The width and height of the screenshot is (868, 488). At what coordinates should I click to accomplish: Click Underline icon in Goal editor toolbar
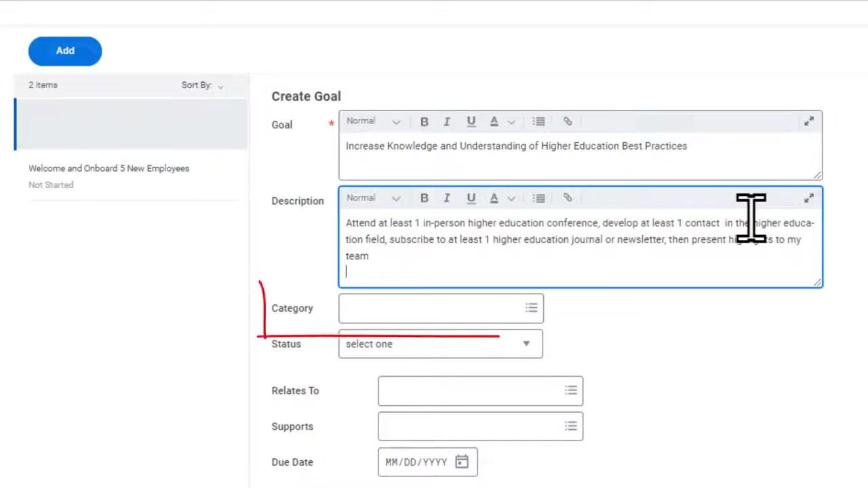(471, 122)
